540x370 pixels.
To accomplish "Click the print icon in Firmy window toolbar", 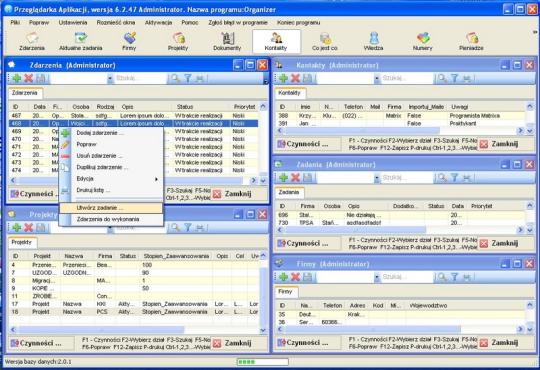I will (467, 277).
